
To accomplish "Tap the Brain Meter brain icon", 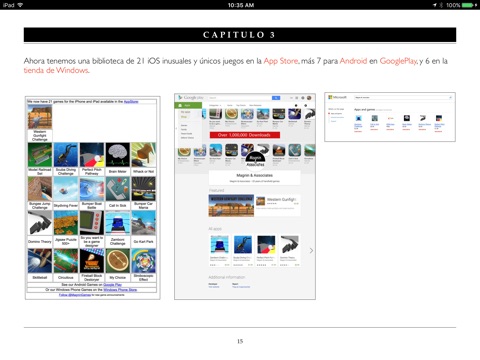I will tap(118, 155).
